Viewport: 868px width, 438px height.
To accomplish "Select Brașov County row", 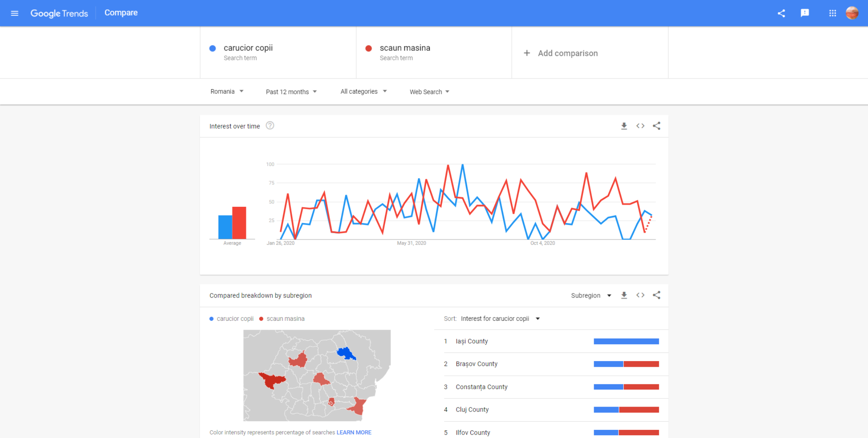I will point(551,364).
